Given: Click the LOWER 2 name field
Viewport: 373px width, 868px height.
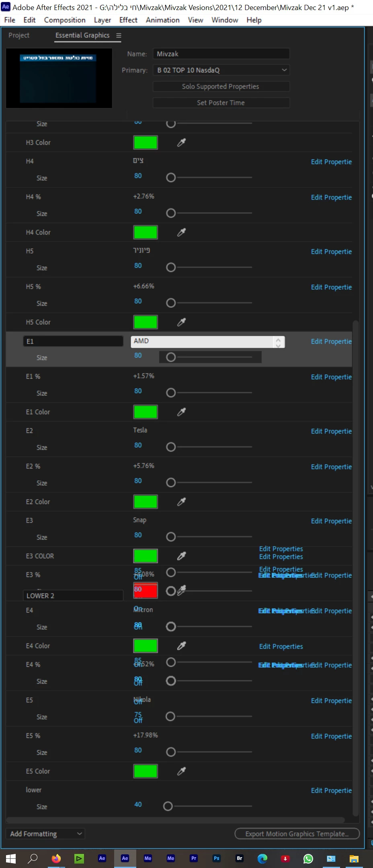Looking at the screenshot, I should [x=73, y=596].
